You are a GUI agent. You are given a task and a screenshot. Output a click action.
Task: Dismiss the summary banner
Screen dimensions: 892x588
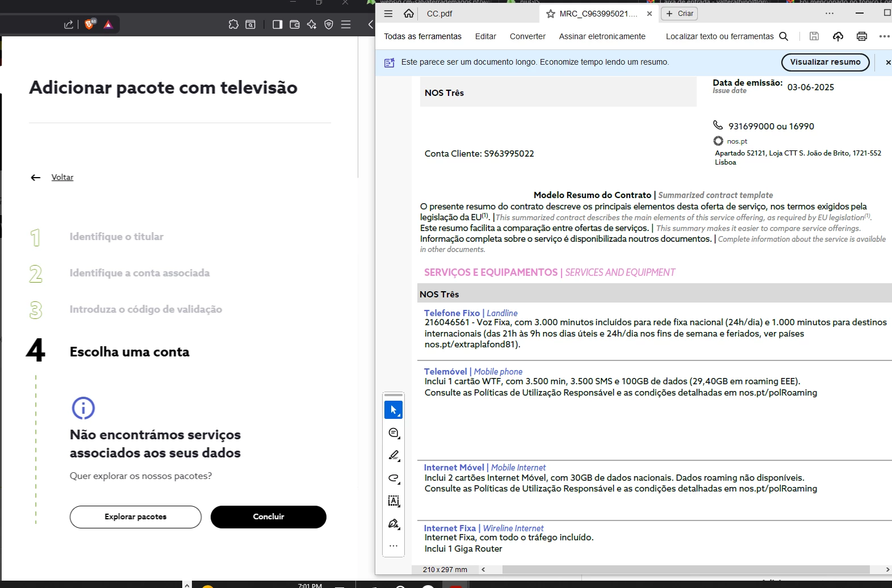point(888,62)
